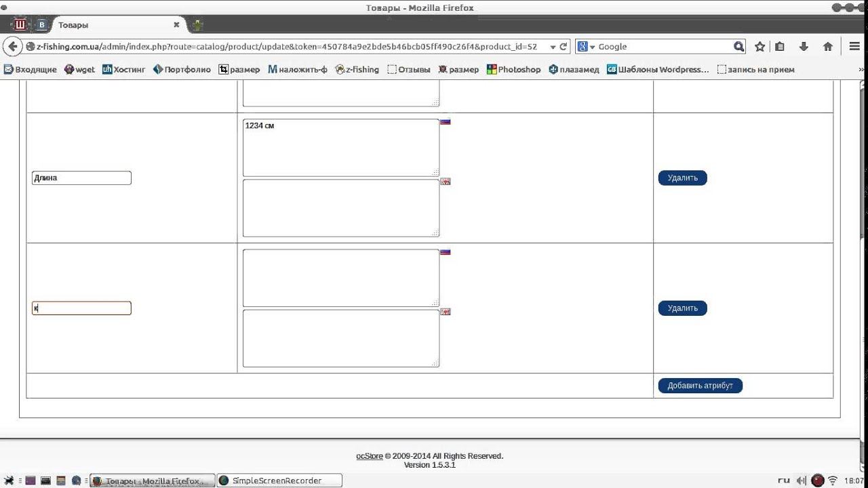Open the наложить-ф bookmark
868x488 pixels.
point(298,69)
